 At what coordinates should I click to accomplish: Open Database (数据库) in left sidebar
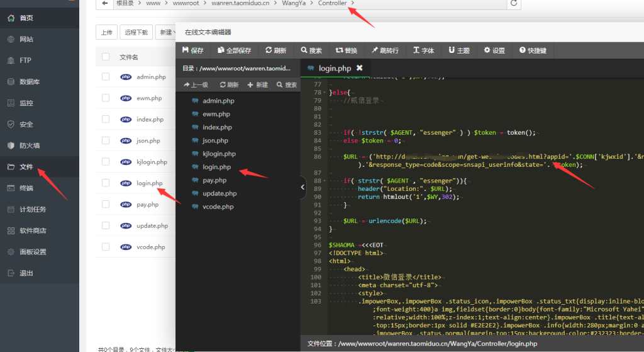(30, 82)
